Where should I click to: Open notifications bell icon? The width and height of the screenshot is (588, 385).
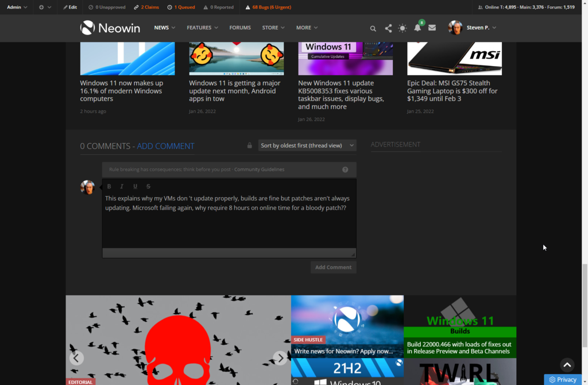tap(417, 28)
